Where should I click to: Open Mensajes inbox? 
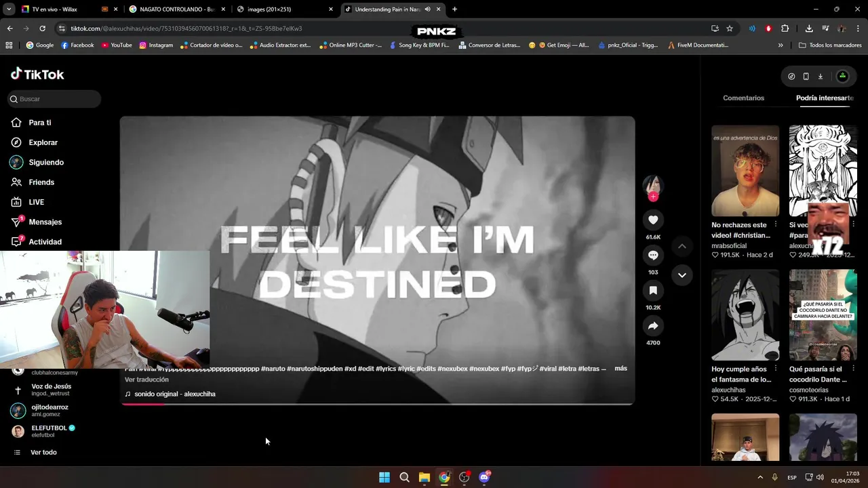(45, 222)
